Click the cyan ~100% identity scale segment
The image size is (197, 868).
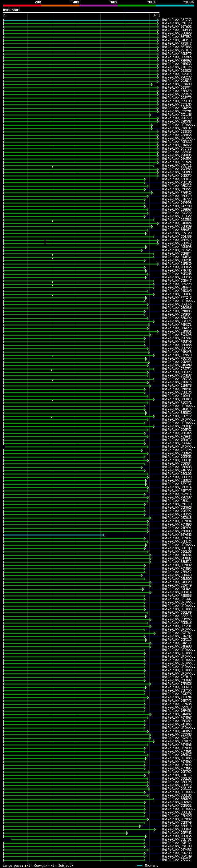pos(175,6)
